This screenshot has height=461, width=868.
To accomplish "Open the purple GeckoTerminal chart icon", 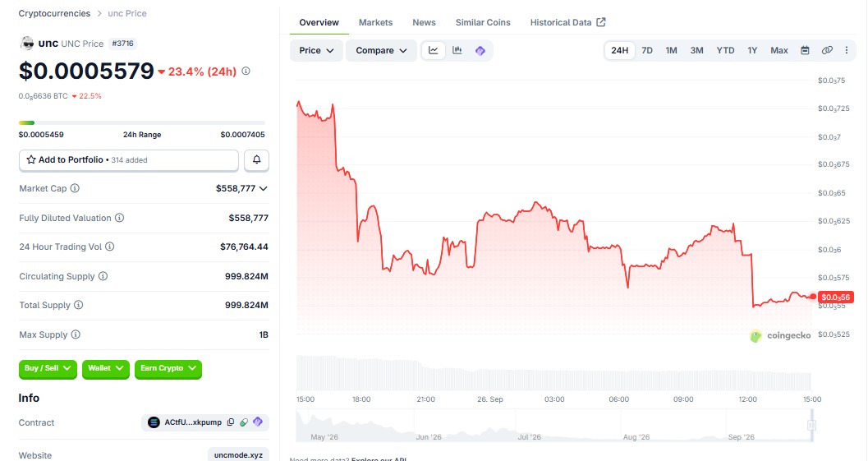I will tap(480, 50).
